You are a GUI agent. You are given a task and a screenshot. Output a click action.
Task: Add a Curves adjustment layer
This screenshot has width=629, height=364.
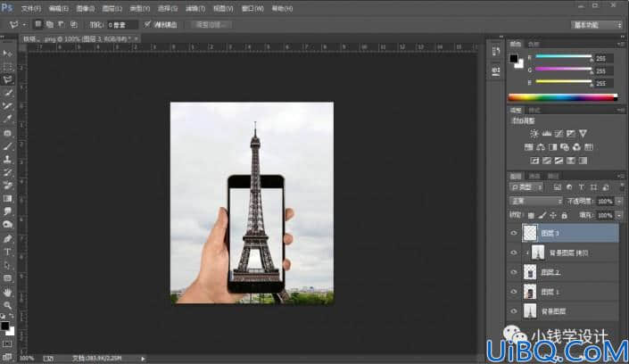(x=559, y=134)
